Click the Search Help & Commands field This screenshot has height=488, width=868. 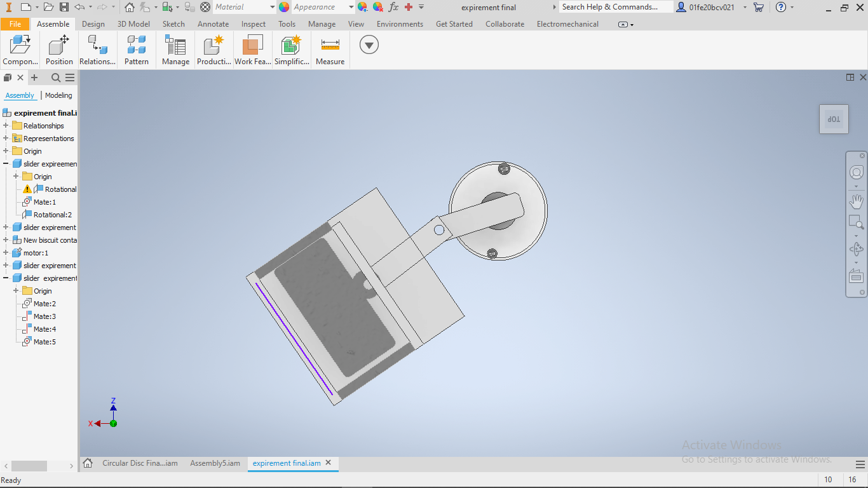coord(616,7)
